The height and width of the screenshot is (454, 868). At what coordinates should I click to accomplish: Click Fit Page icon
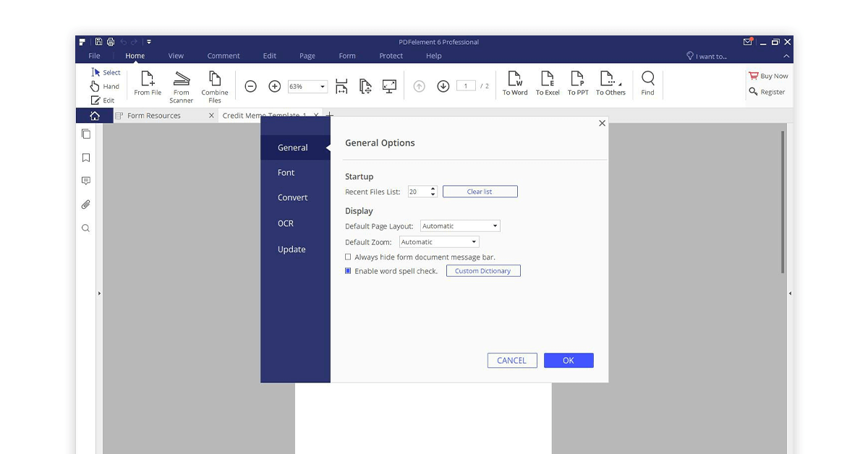(365, 86)
